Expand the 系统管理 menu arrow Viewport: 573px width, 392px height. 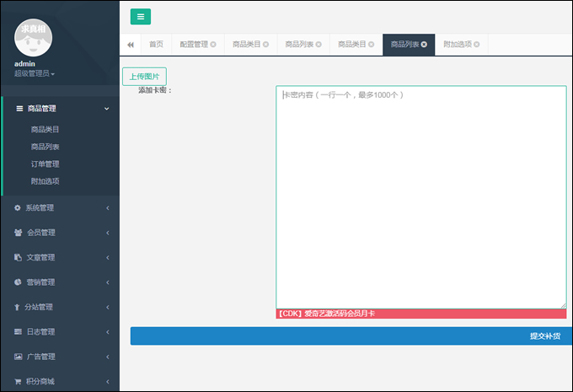click(108, 208)
